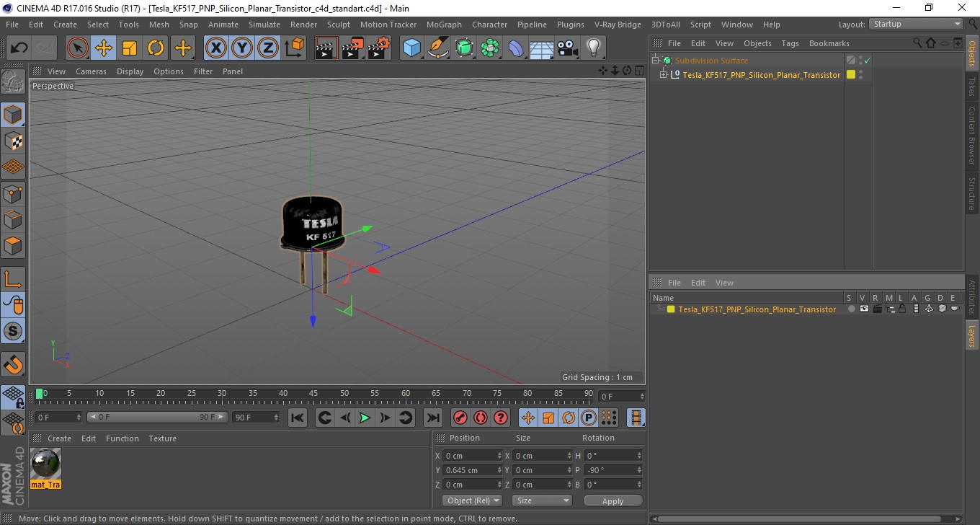Enable the Axis mode icon

[13, 279]
